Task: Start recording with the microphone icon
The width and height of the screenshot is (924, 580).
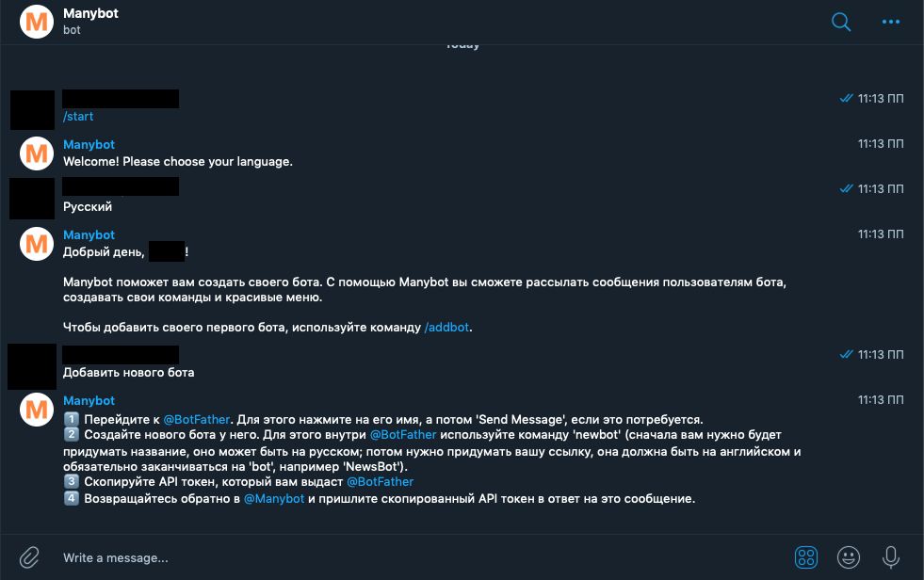Action: [x=889, y=557]
